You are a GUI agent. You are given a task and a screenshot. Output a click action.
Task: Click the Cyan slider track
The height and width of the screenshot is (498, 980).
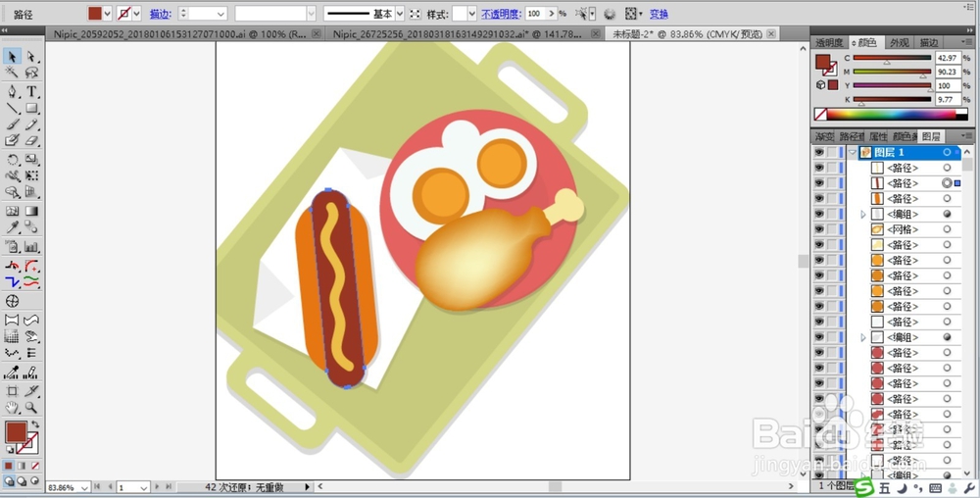[892, 58]
